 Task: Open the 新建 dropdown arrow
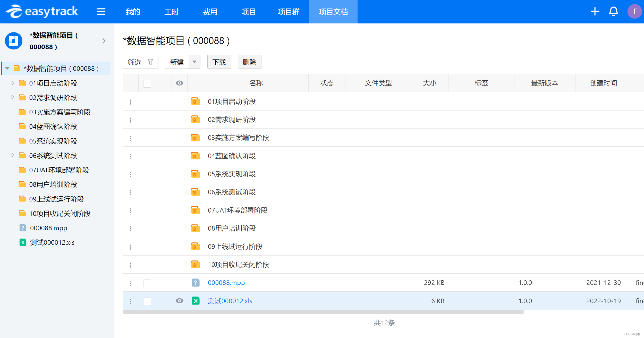pyautogui.click(x=194, y=62)
